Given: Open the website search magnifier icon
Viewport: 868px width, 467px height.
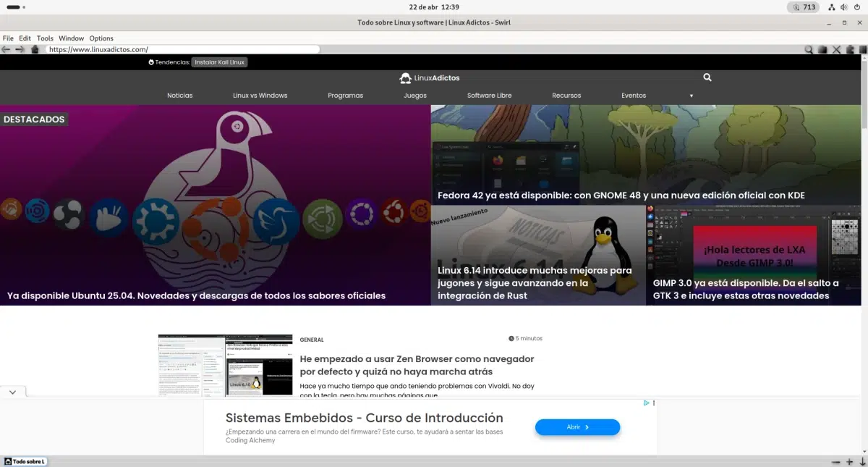Looking at the screenshot, I should pos(707,77).
